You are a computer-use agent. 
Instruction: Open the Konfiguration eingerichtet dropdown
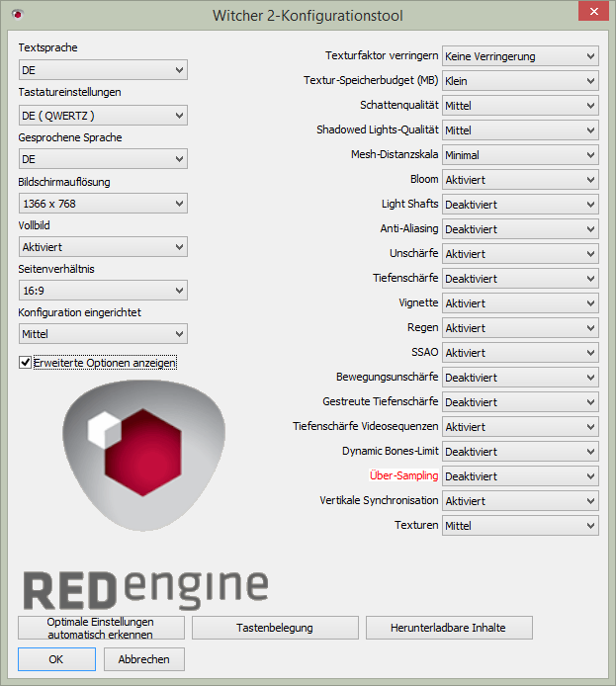(103, 334)
